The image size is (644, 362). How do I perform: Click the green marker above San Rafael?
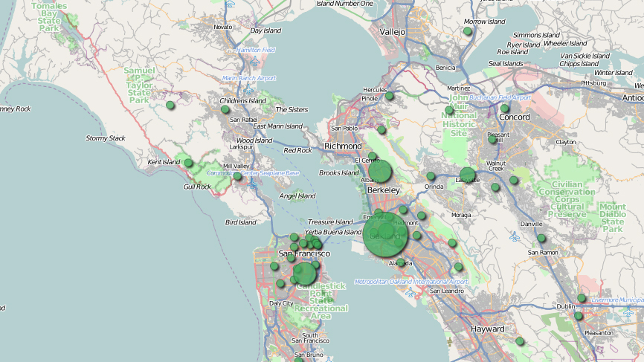(x=225, y=109)
